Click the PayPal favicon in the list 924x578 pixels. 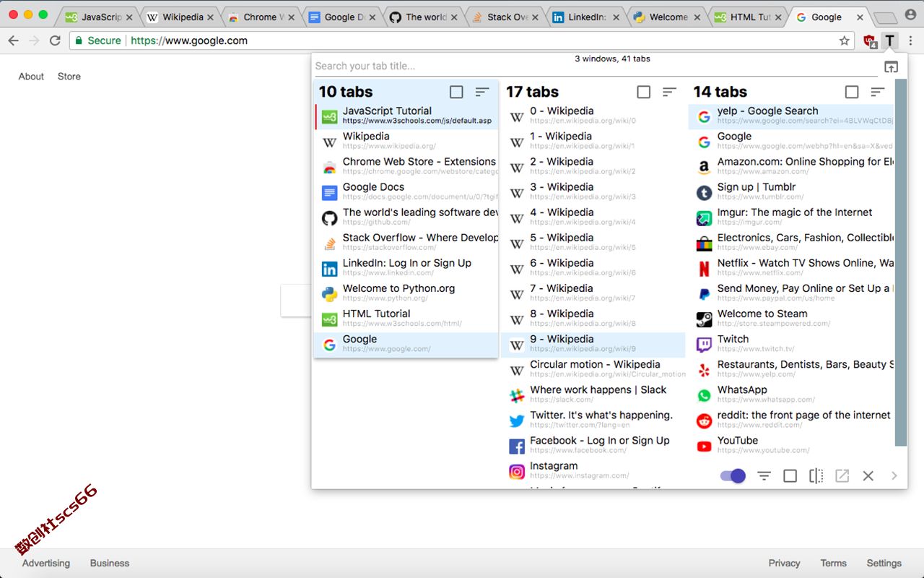coord(704,294)
